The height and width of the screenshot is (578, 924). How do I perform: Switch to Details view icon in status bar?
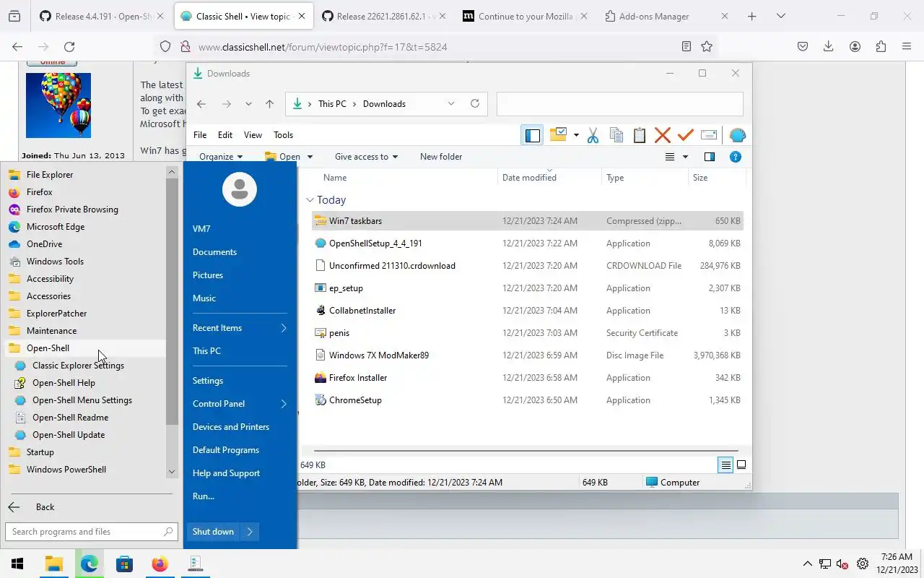tap(725, 465)
